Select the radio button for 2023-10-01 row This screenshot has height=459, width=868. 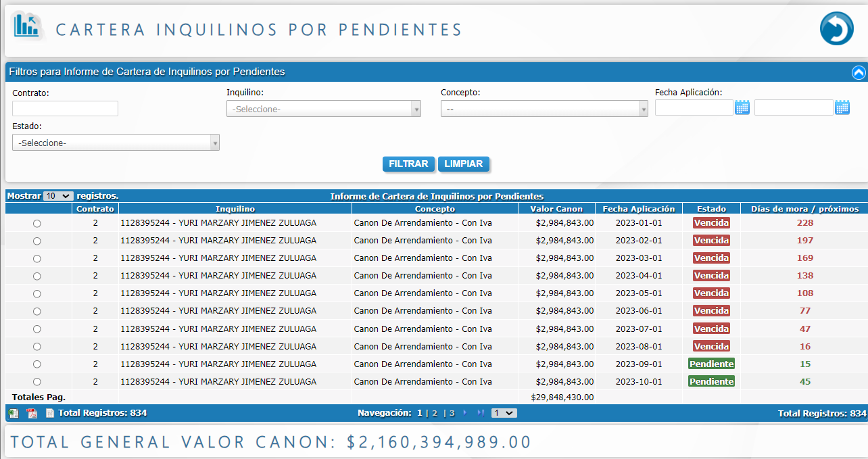pos(37,382)
